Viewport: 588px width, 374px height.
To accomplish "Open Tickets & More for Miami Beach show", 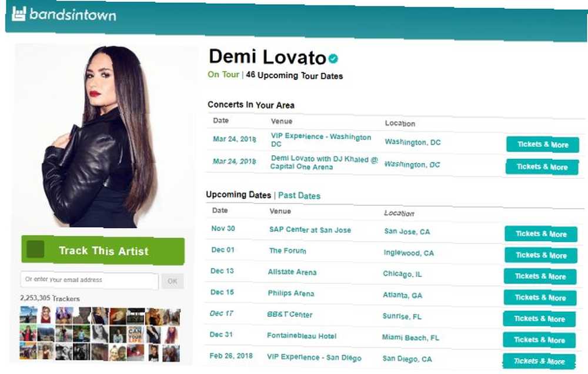I will pyautogui.click(x=539, y=340).
